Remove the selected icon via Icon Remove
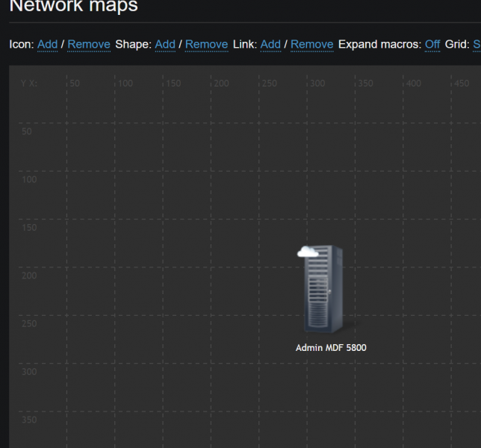This screenshot has width=481, height=448. point(89,45)
